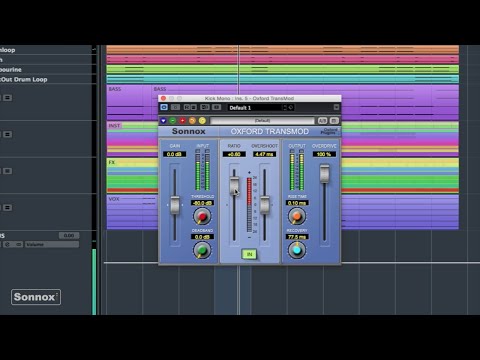
Task: Click the left Input meter peak indicator
Action: coord(198,151)
